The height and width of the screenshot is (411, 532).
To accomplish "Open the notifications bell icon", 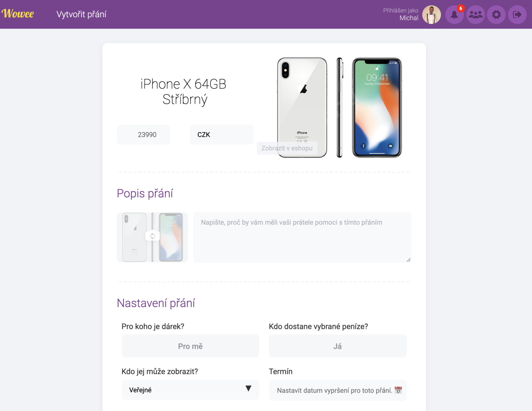I will tap(454, 15).
